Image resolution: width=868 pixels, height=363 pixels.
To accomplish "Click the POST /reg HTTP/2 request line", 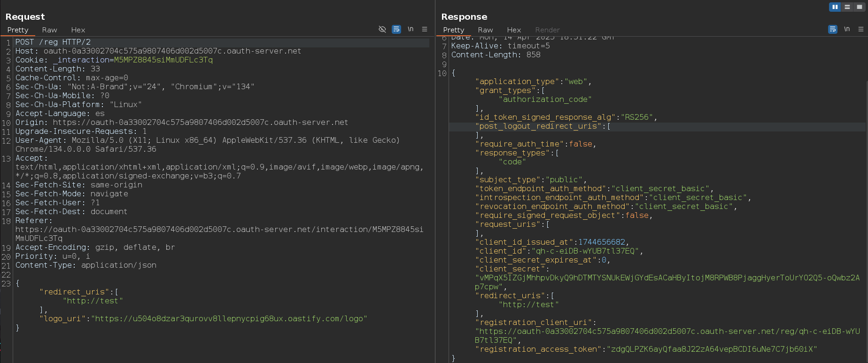I will 53,42.
